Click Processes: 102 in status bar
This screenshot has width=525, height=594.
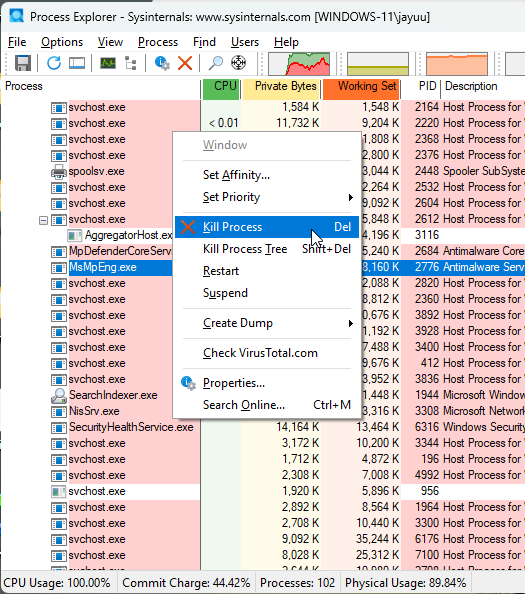tap(297, 583)
